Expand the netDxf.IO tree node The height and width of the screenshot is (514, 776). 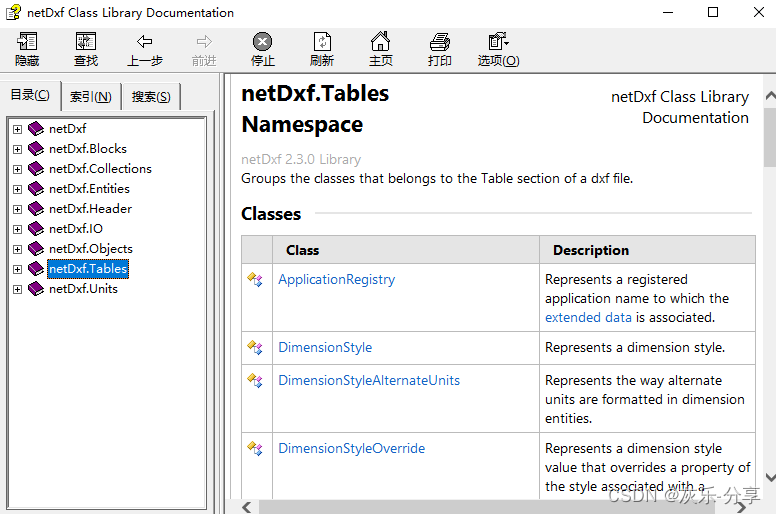[x=17, y=230]
